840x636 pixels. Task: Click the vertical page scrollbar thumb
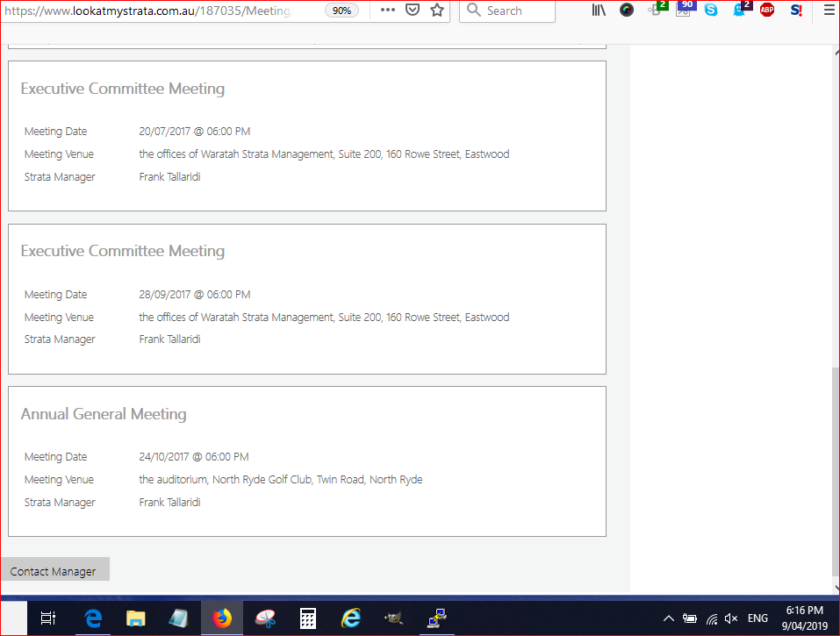pyautogui.click(x=836, y=471)
